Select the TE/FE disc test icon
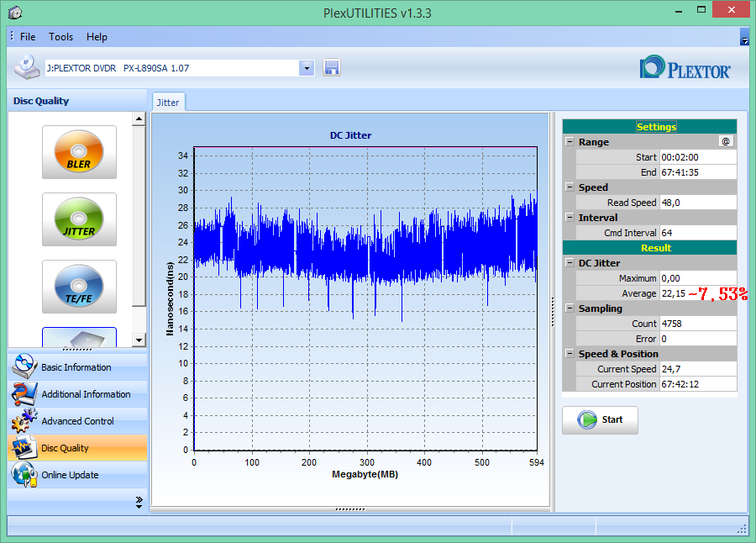Image resolution: width=756 pixels, height=543 pixels. click(x=79, y=287)
